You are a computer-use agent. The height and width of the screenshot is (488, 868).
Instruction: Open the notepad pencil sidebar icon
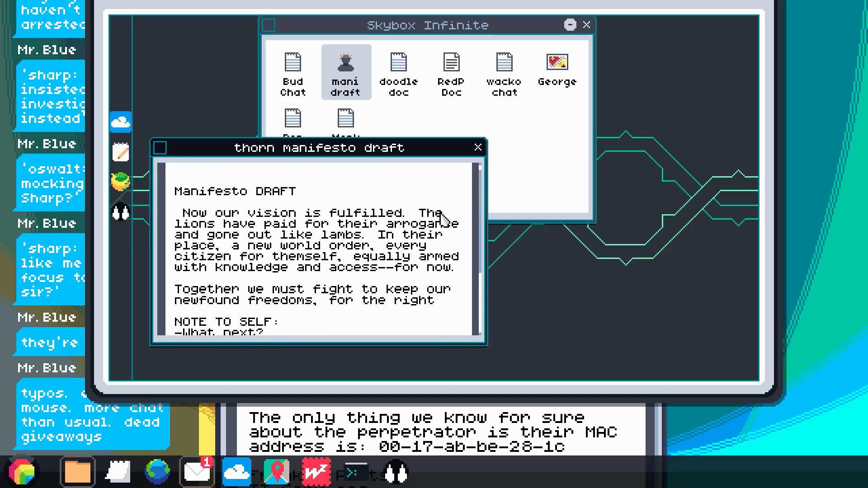pos(121,152)
